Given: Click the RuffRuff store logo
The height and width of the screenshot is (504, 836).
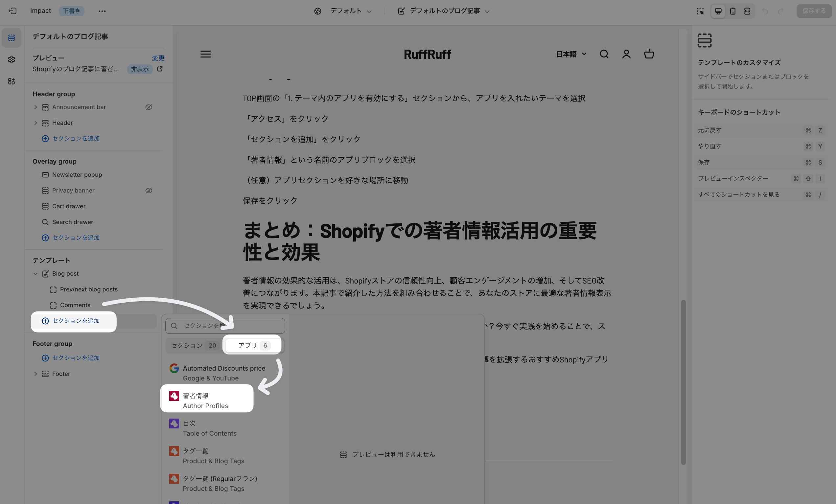Looking at the screenshot, I should pyautogui.click(x=428, y=54).
